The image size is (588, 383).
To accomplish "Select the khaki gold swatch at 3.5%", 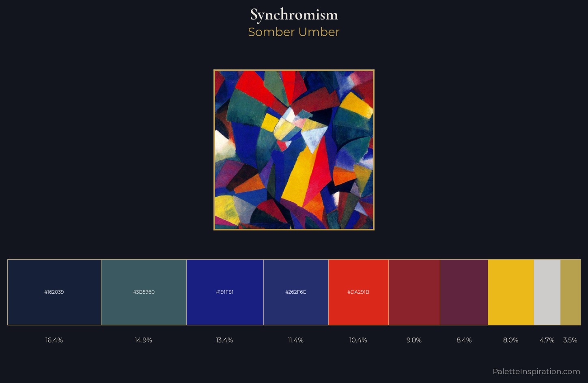I will pyautogui.click(x=571, y=292).
